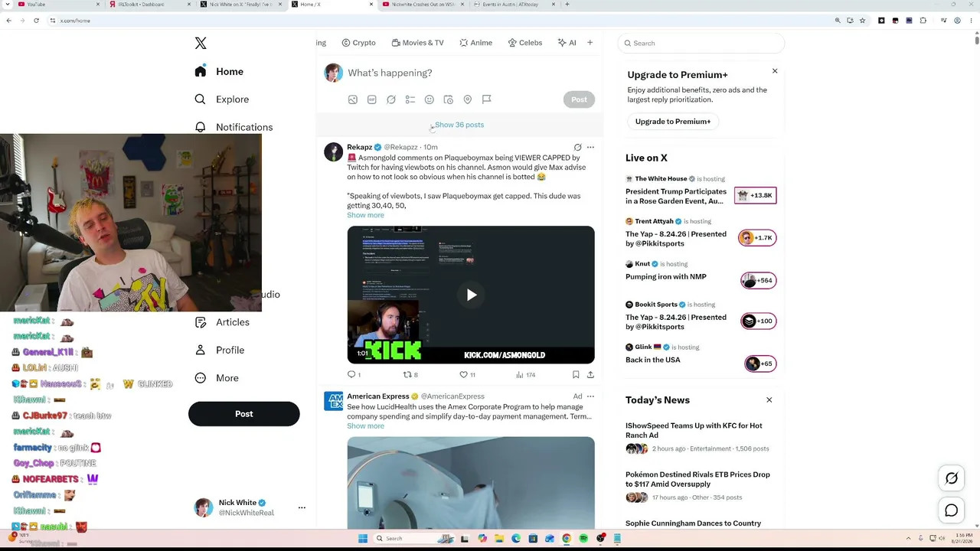980x551 pixels.
Task: Join The White House live +13.8K broadcast
Action: coord(755,195)
